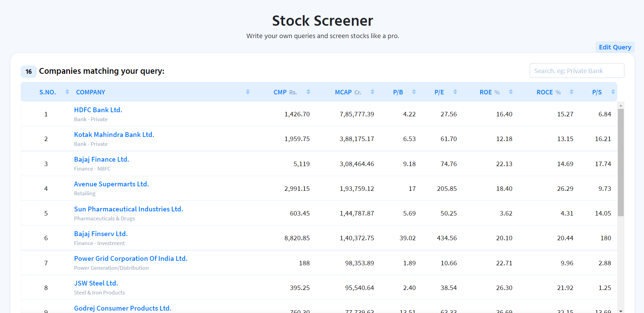Sort the table by CMP column
The width and height of the screenshot is (644, 313).
pos(308,92)
